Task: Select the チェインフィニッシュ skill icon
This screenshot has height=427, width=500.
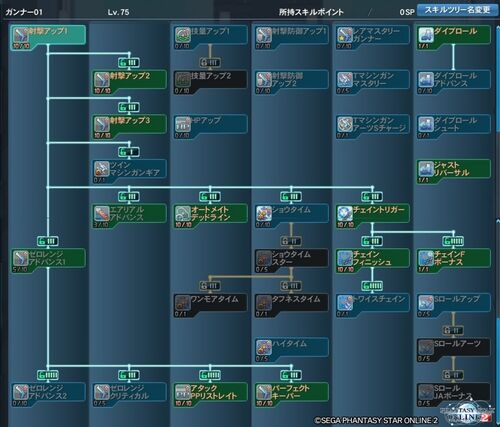Action: 345,258
